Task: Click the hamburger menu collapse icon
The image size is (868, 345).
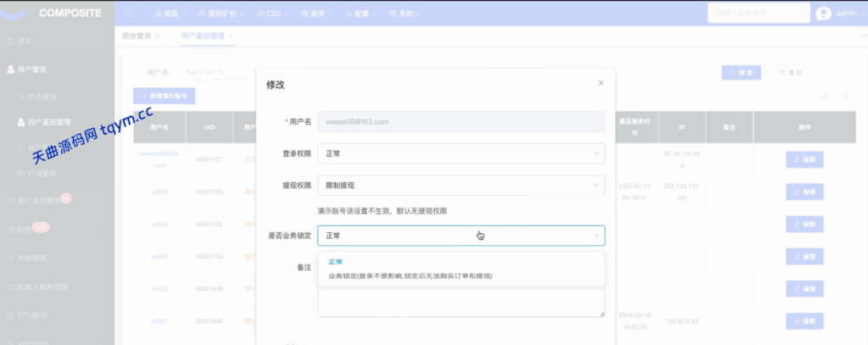Action: 130,14
